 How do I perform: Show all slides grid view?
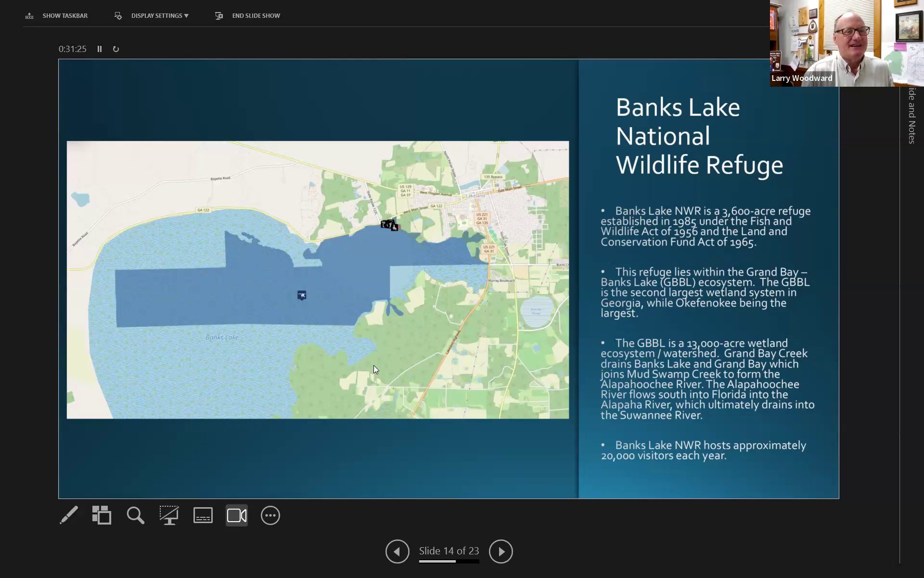tap(102, 515)
